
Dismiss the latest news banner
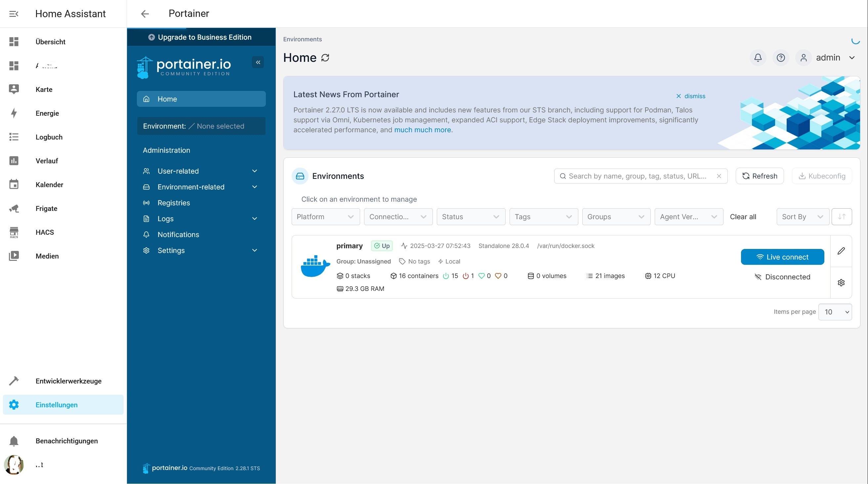pyautogui.click(x=690, y=96)
